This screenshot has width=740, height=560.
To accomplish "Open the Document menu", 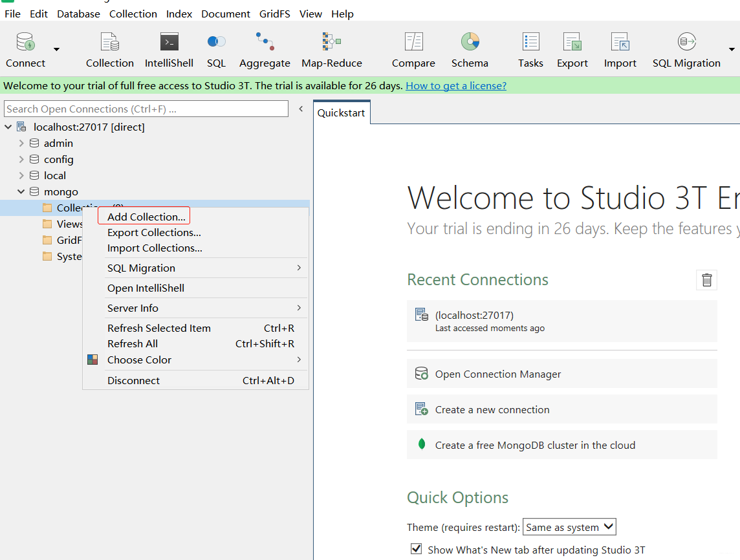I will 226,14.
